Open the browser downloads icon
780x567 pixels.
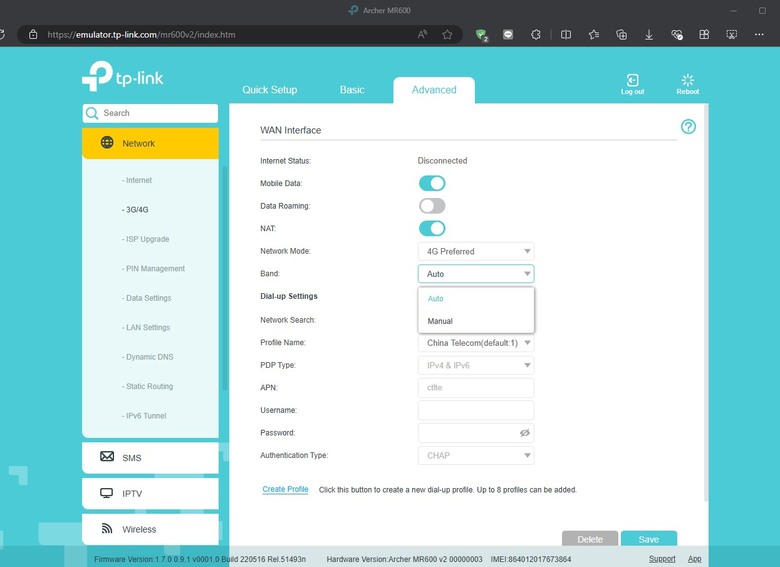[649, 34]
